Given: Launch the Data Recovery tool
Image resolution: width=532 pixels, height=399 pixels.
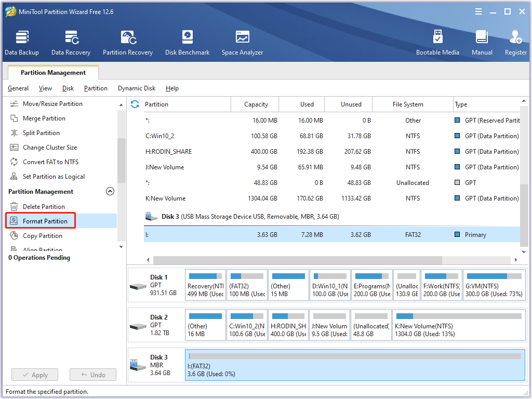Looking at the screenshot, I should (71, 43).
